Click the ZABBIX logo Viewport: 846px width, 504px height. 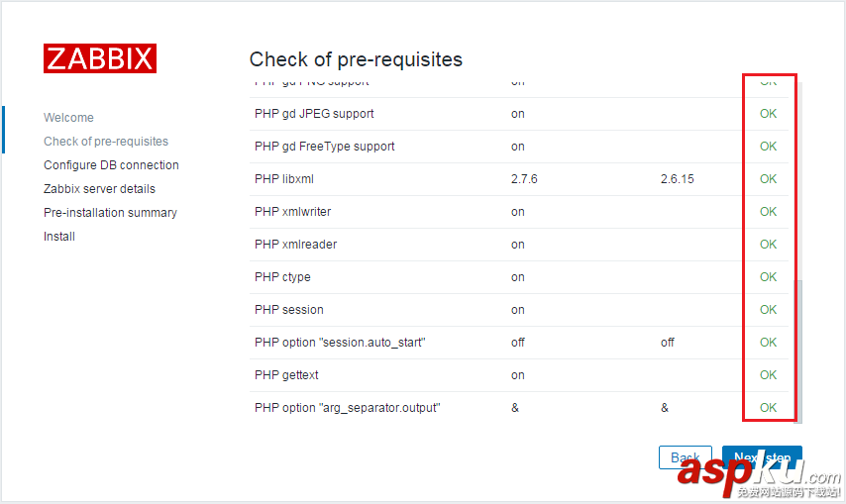point(99,58)
